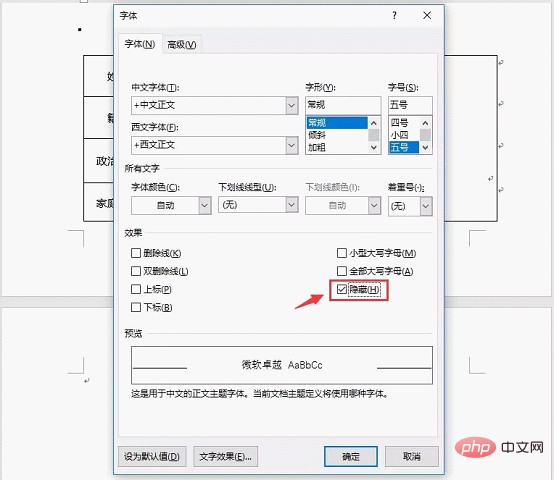
Task: Enable the 删除线(K) checkbox
Action: (x=136, y=253)
